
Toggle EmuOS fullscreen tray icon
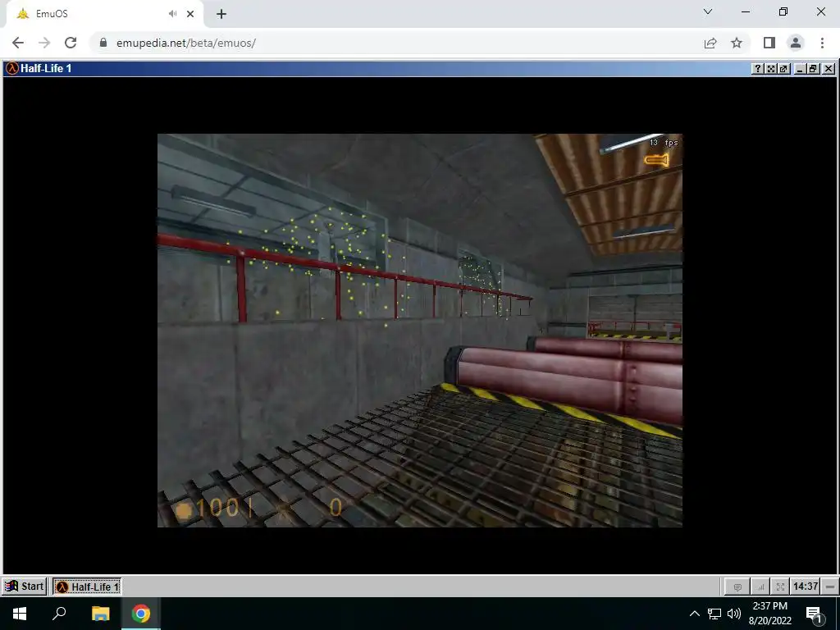[x=781, y=587]
